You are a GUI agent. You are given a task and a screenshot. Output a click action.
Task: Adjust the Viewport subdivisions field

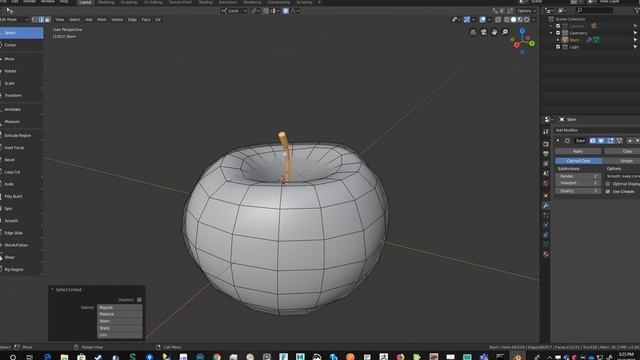pos(578,183)
